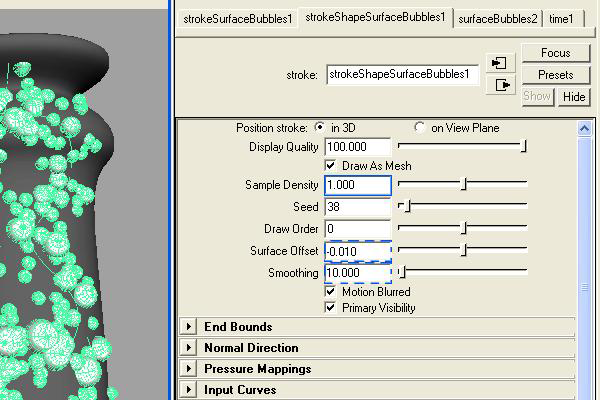Click the Seed value field

tap(358, 207)
